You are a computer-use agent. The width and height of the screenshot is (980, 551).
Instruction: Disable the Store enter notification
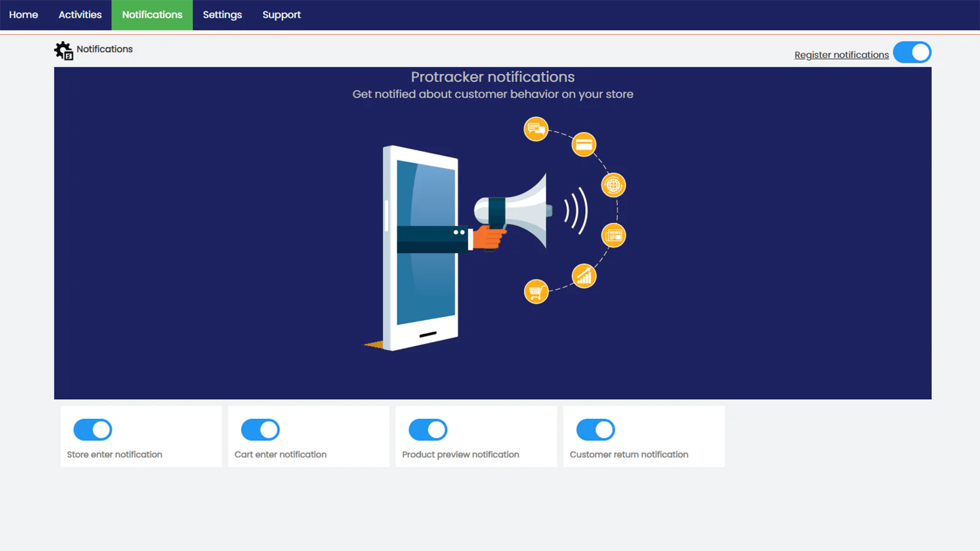click(x=91, y=430)
